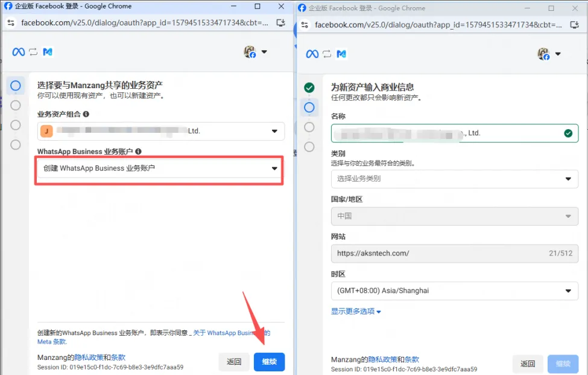
Task: Close the left Chrome window
Action: (x=281, y=7)
